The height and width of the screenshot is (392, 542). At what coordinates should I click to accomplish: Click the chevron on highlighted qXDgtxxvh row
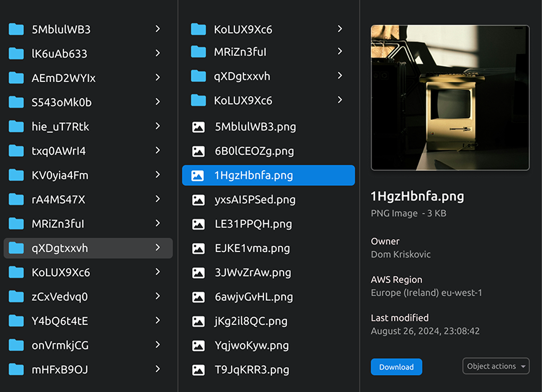158,248
